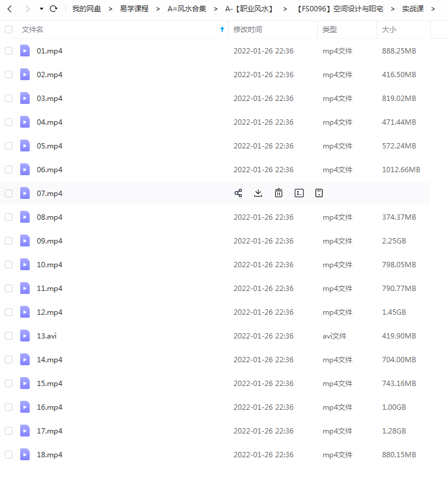The image size is (448, 484).
Task: Toggle the select-all checkbox in header
Action: coord(8,29)
